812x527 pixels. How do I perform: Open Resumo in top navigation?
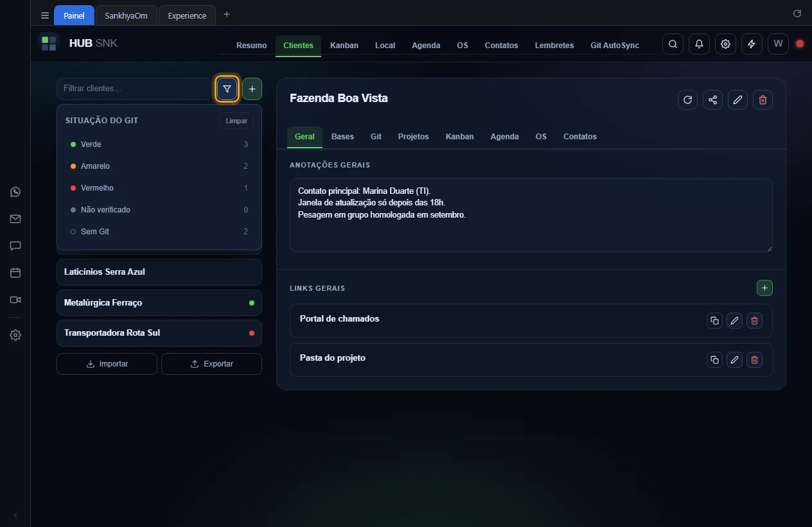click(x=251, y=46)
